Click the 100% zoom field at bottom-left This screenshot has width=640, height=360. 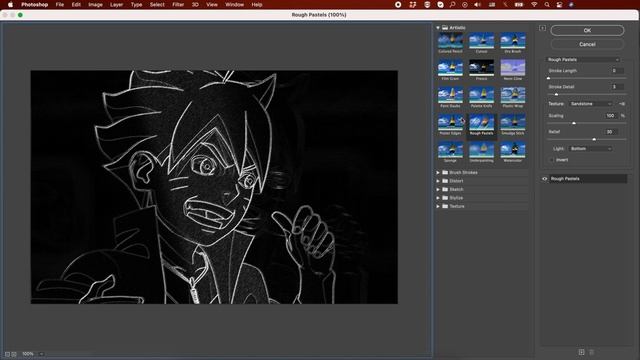coord(28,354)
